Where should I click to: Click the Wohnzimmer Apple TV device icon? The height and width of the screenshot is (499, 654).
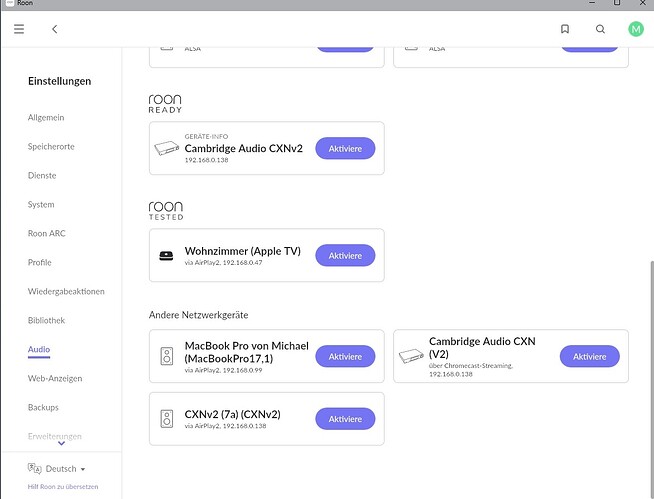(166, 255)
